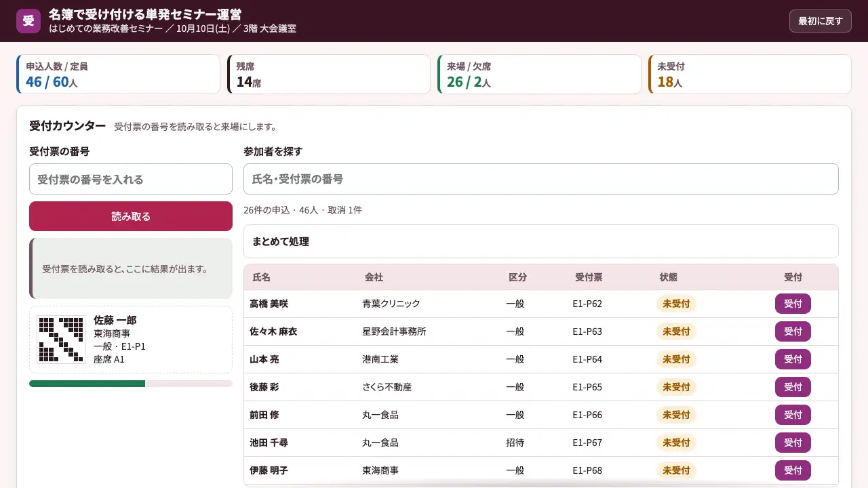
Task: Click the 招待 category cell
Action: point(515,443)
